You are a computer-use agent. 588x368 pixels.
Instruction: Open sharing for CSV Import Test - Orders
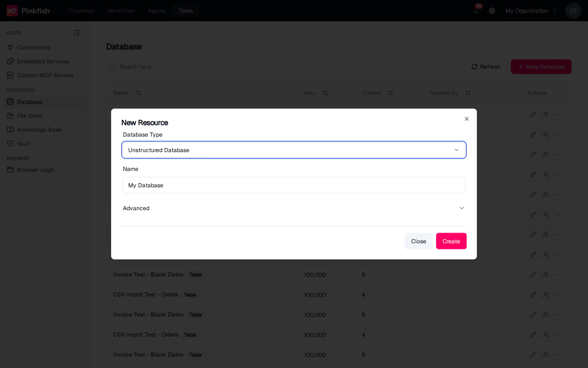click(x=546, y=295)
